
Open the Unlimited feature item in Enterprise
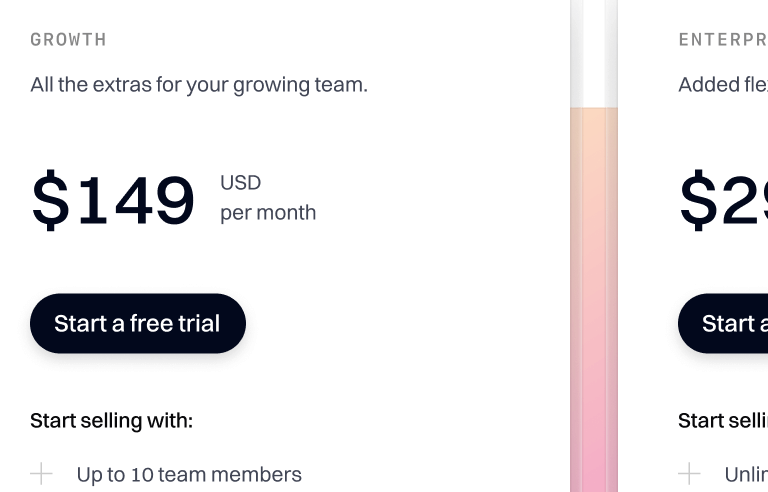[745, 474]
